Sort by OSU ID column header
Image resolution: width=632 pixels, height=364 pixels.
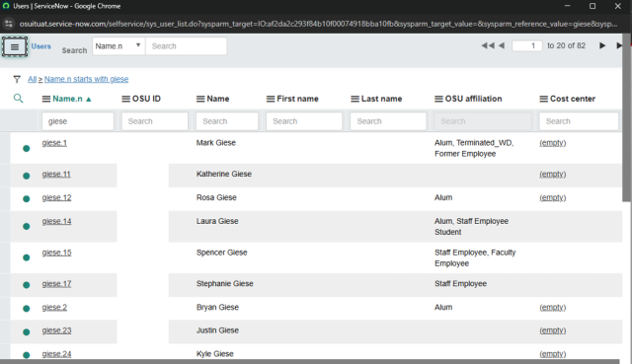tap(146, 99)
